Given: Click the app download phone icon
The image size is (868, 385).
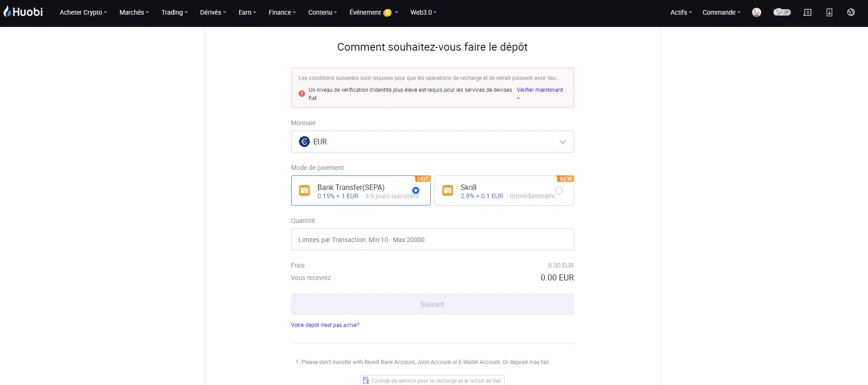Looking at the screenshot, I should [x=829, y=12].
